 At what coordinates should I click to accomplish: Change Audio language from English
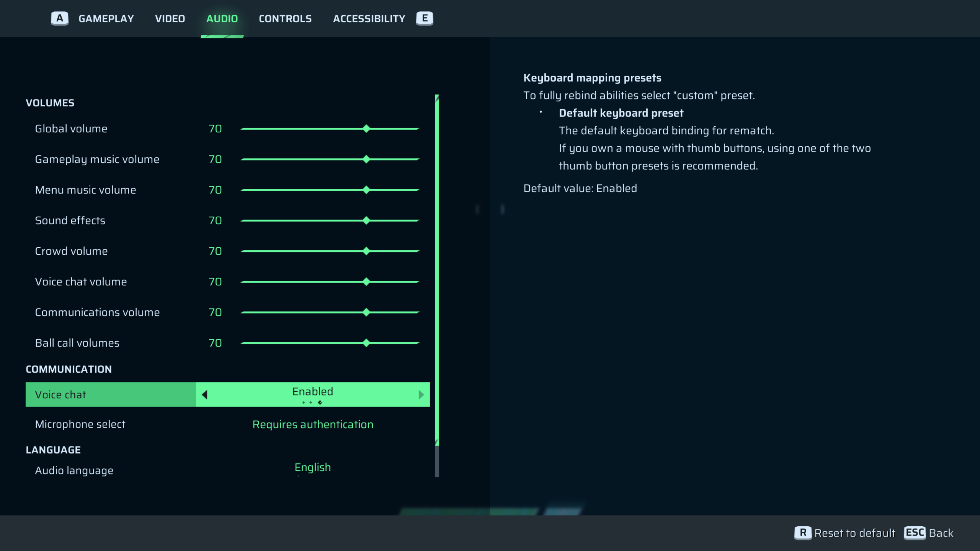point(313,467)
